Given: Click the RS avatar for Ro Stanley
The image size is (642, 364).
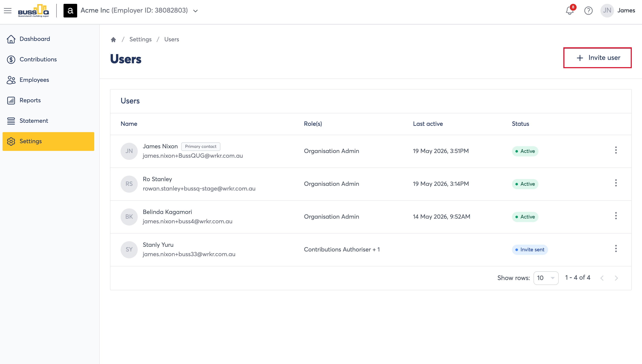Looking at the screenshot, I should 129,184.
